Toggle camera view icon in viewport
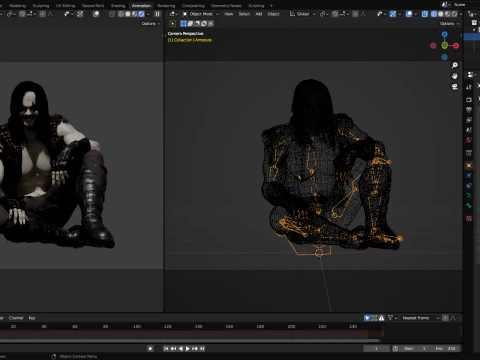 455,87
